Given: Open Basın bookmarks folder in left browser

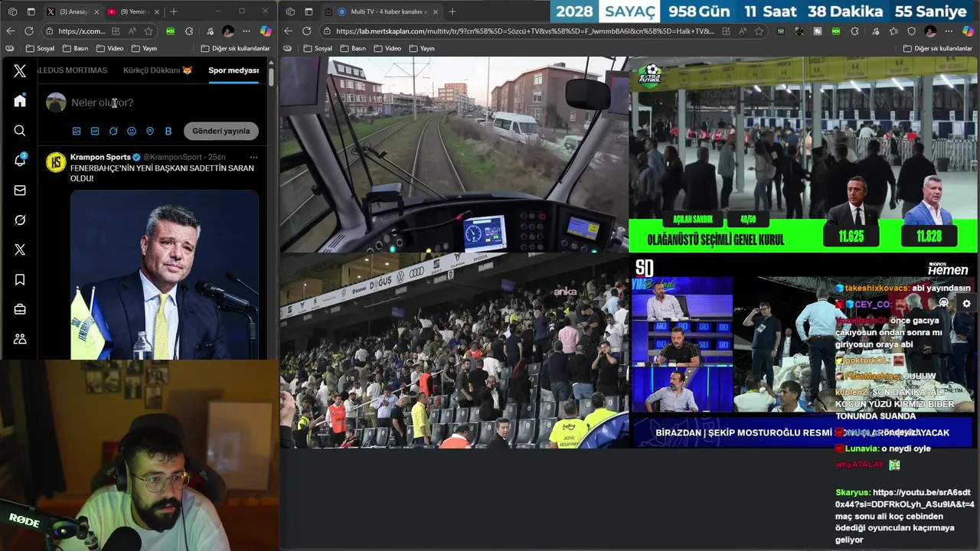Looking at the screenshot, I should pyautogui.click(x=74, y=48).
